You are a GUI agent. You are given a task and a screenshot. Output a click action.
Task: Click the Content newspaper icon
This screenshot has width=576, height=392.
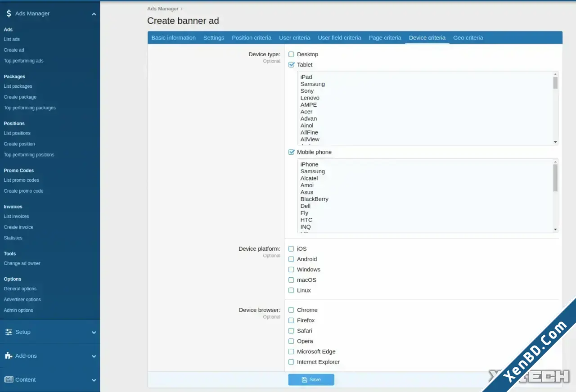tap(9, 379)
